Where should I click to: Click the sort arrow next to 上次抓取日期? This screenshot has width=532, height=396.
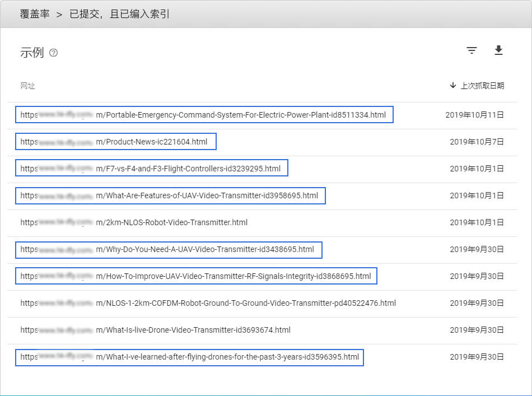[x=453, y=86]
